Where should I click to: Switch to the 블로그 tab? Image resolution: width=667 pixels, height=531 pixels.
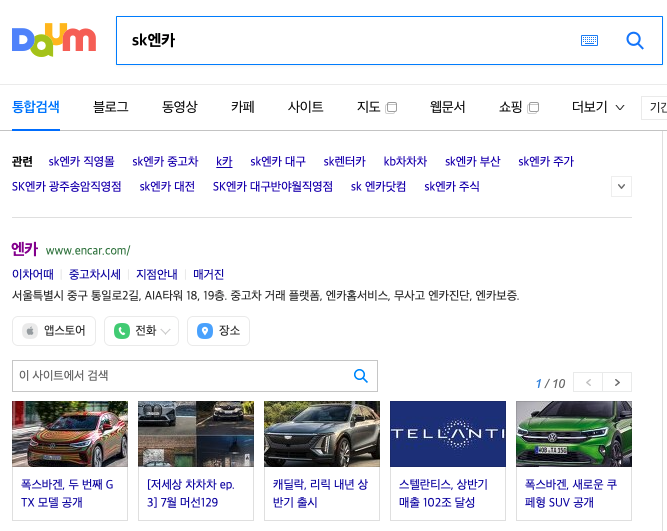[111, 107]
